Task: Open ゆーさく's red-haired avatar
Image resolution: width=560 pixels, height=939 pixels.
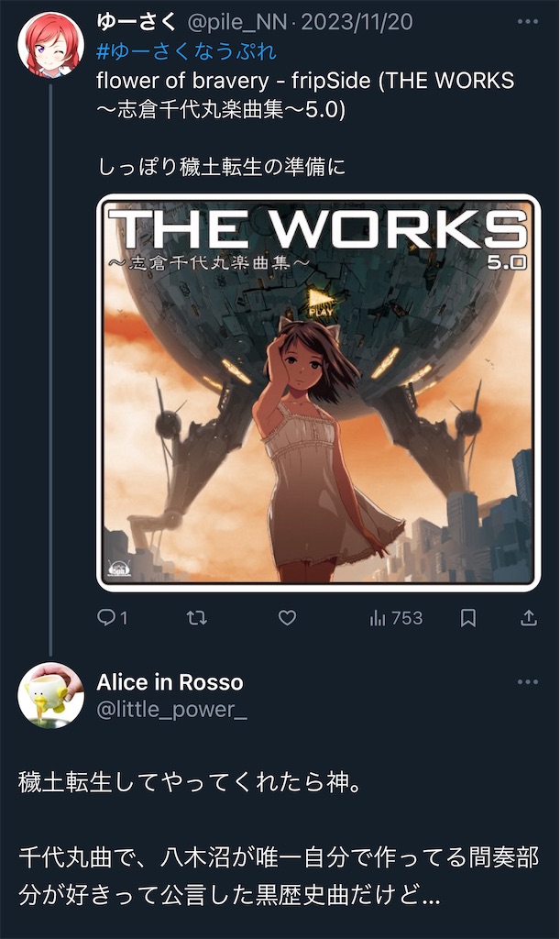Action: tap(50, 45)
